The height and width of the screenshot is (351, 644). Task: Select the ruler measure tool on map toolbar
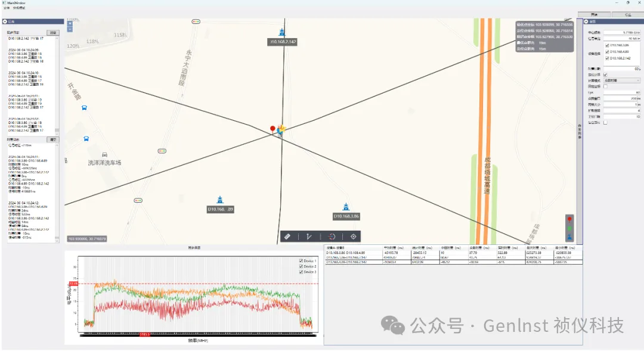click(x=287, y=237)
